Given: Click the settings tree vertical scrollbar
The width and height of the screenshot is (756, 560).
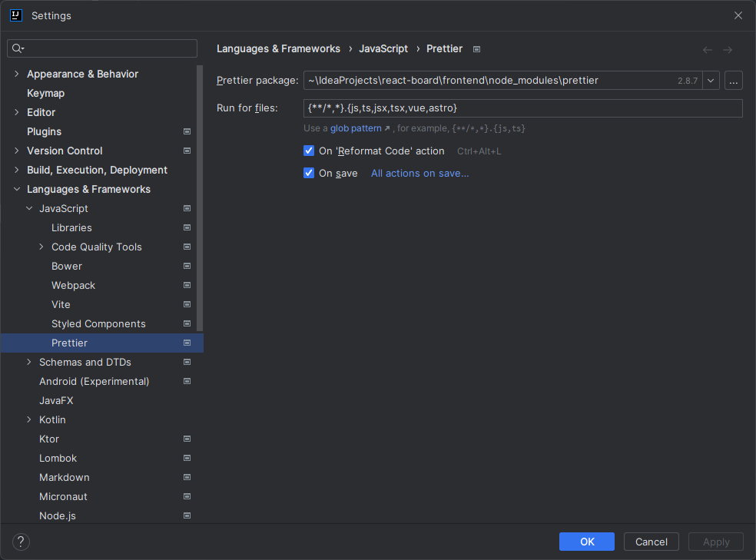Looking at the screenshot, I should coord(200,198).
